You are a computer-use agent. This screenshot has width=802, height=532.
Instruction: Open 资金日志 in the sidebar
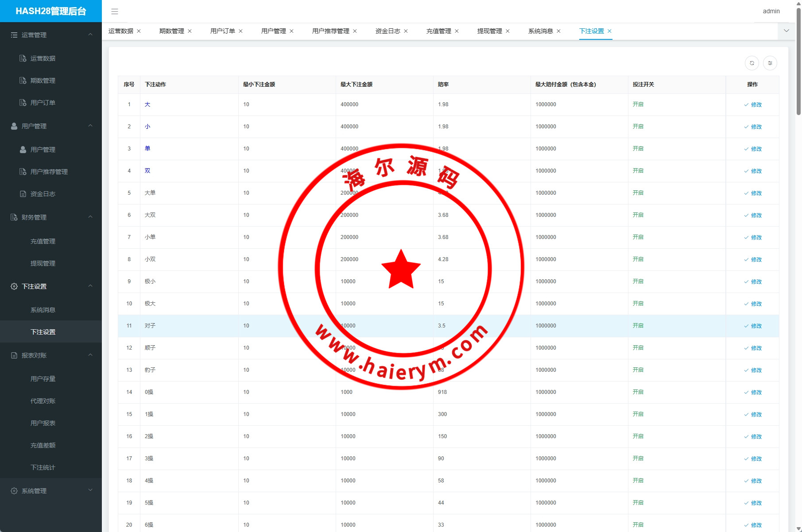point(43,194)
